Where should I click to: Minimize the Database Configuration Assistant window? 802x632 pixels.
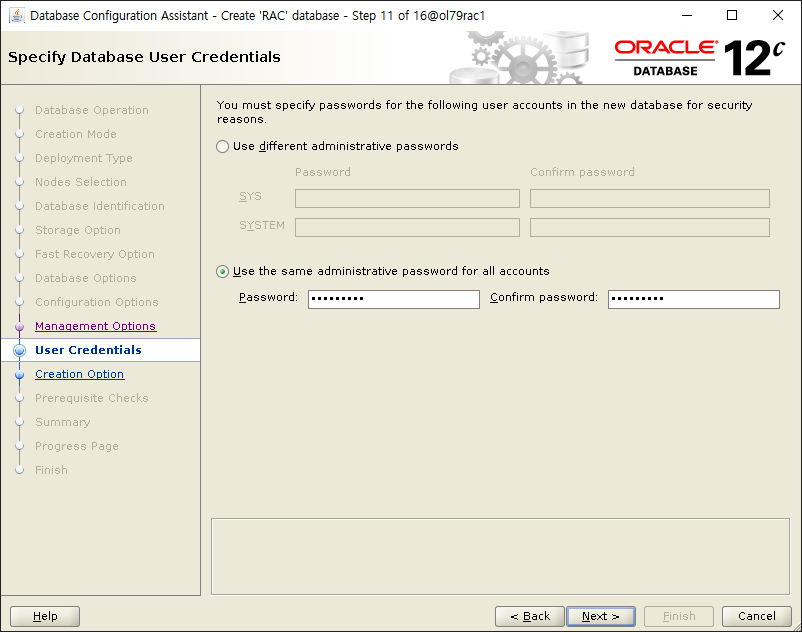coord(687,15)
